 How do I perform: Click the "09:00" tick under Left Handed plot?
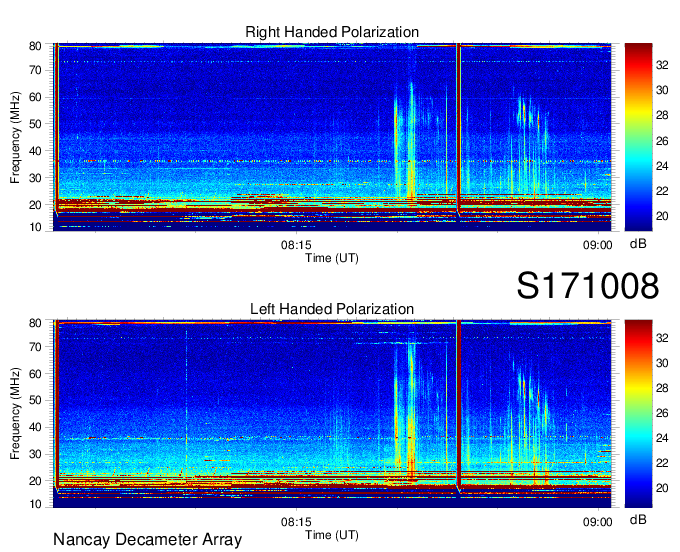[598, 522]
